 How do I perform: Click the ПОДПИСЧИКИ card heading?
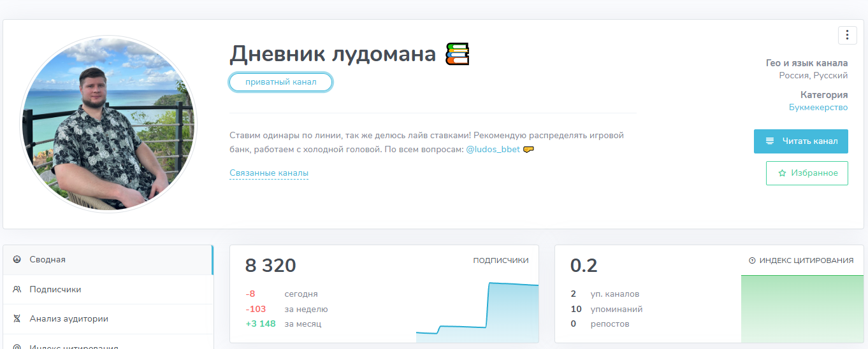tap(500, 260)
